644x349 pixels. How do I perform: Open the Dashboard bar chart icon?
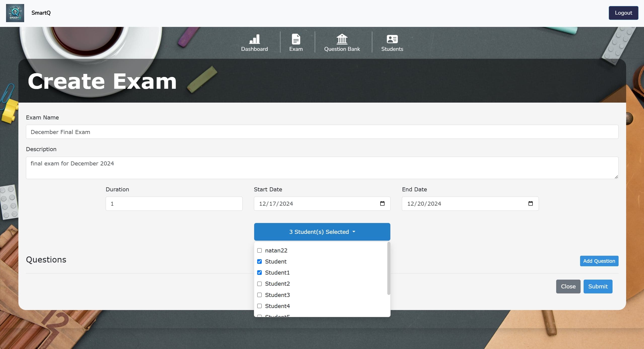(x=254, y=39)
